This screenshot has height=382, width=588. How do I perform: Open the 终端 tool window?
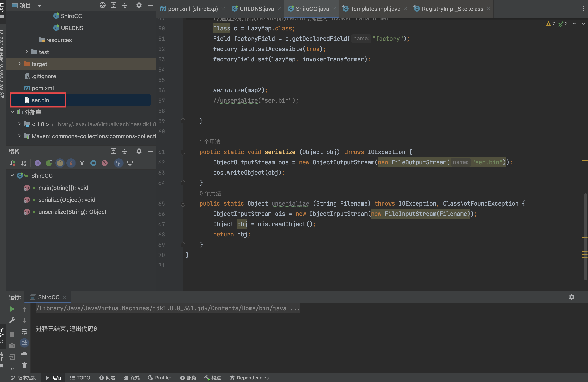click(131, 377)
